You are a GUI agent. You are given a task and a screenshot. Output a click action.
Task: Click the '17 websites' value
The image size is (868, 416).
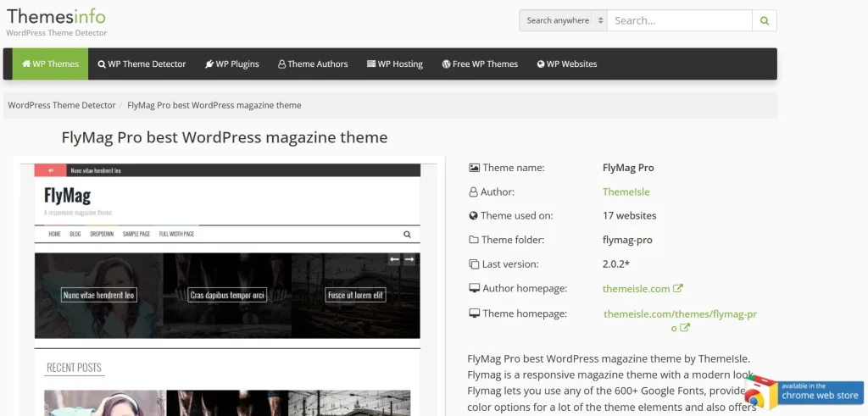tap(630, 216)
